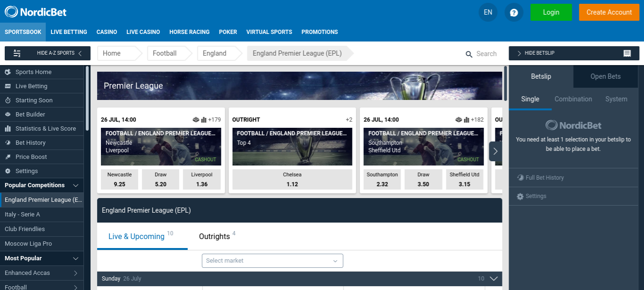Select the Single bet tab

pos(530,99)
